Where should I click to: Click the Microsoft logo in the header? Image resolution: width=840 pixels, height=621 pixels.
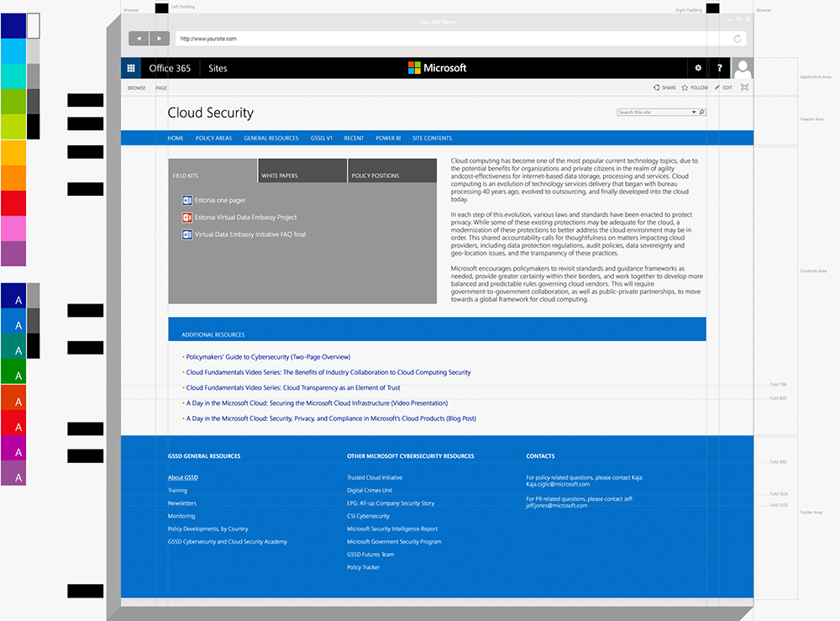[x=437, y=68]
